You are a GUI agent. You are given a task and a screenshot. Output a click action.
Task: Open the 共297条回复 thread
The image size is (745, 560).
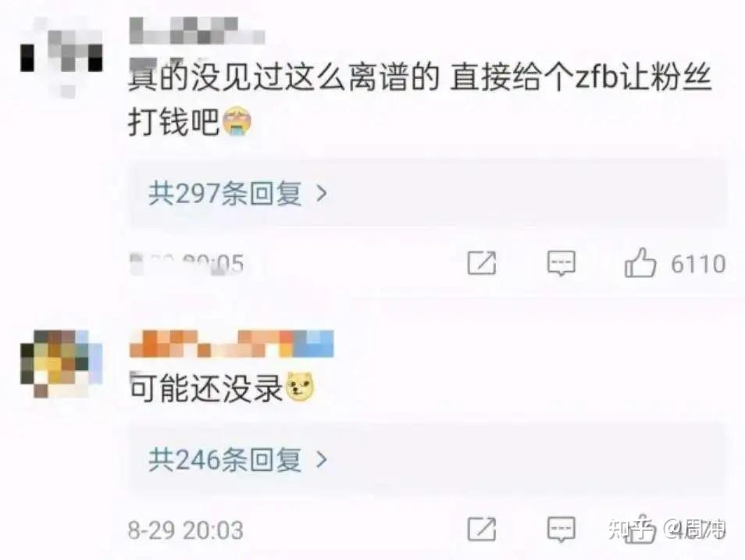(x=428, y=194)
